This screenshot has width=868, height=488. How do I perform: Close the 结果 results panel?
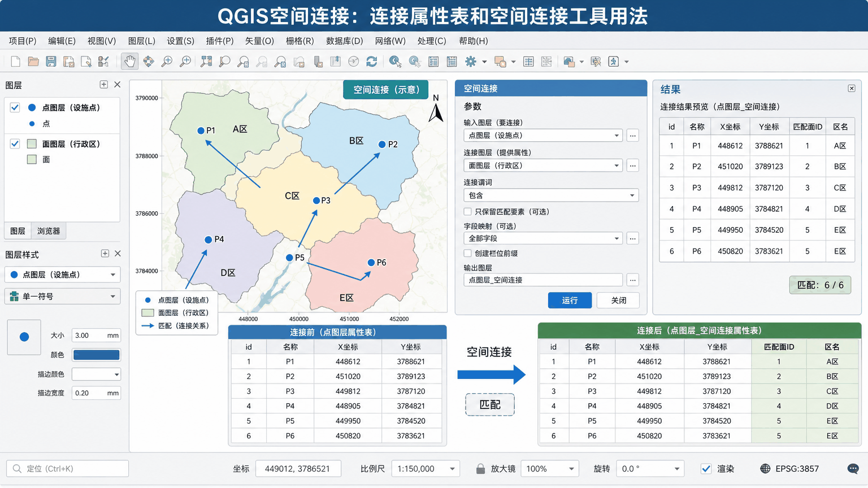pos(852,89)
